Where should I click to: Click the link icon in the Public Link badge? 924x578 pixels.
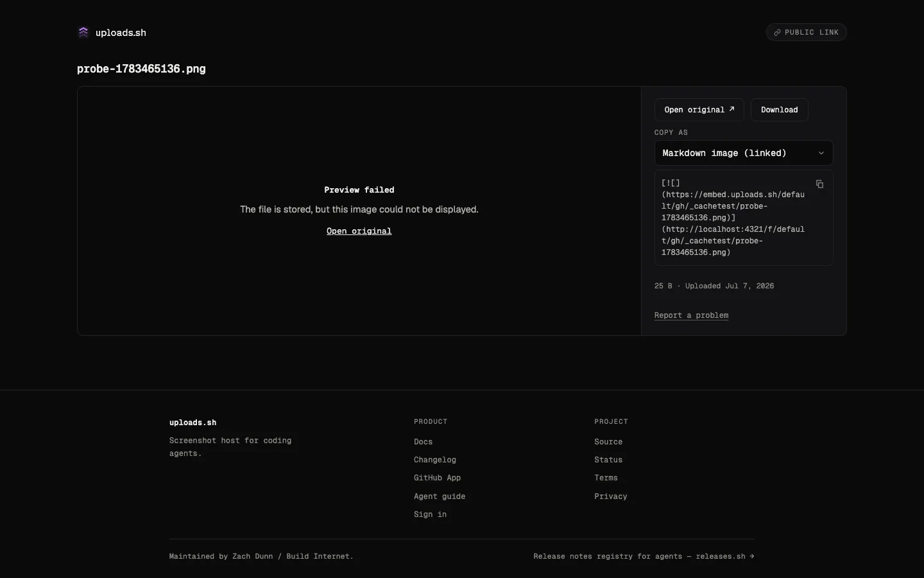coord(777,33)
